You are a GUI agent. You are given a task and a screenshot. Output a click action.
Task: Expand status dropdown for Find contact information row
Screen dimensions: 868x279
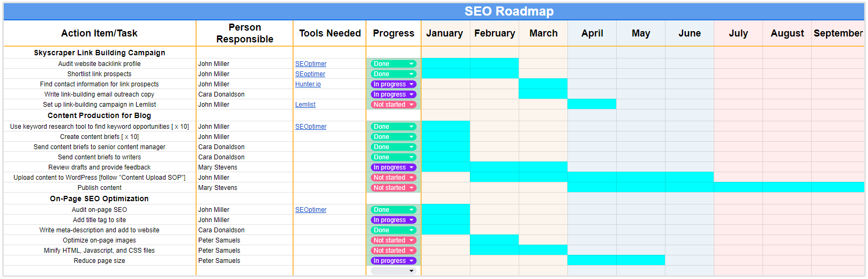(411, 84)
